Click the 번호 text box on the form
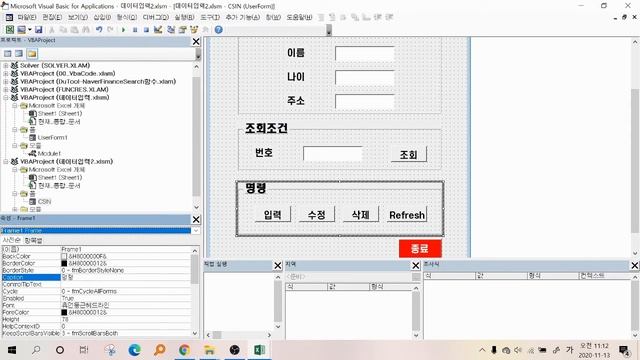This screenshot has width=640, height=360. [x=333, y=154]
